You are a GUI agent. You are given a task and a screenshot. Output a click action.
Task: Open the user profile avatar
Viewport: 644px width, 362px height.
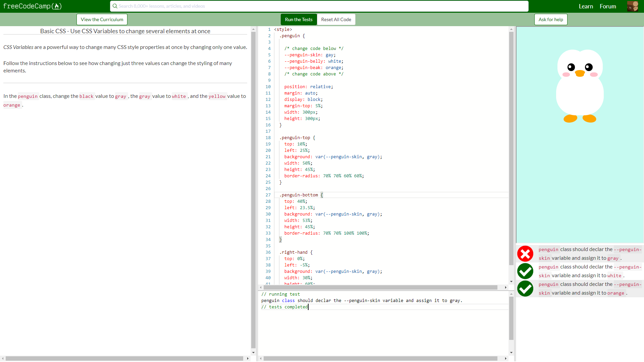(633, 6)
